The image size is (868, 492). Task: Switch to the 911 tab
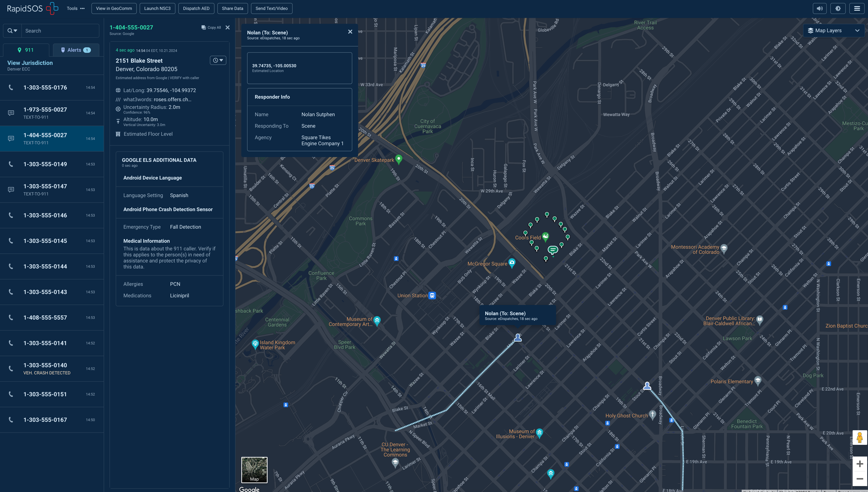[26, 50]
